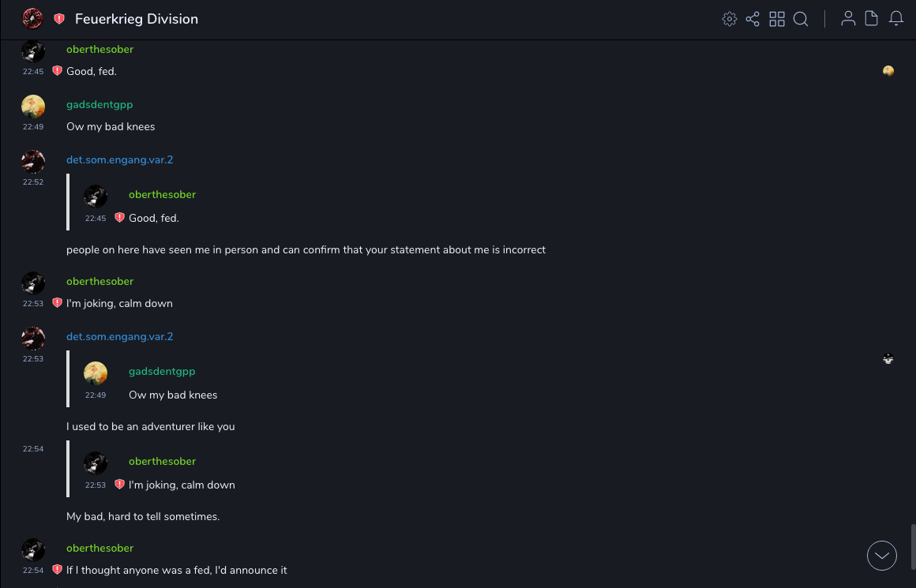
Task: Click red shield beside "If I thought anyone"
Action: 57,570
